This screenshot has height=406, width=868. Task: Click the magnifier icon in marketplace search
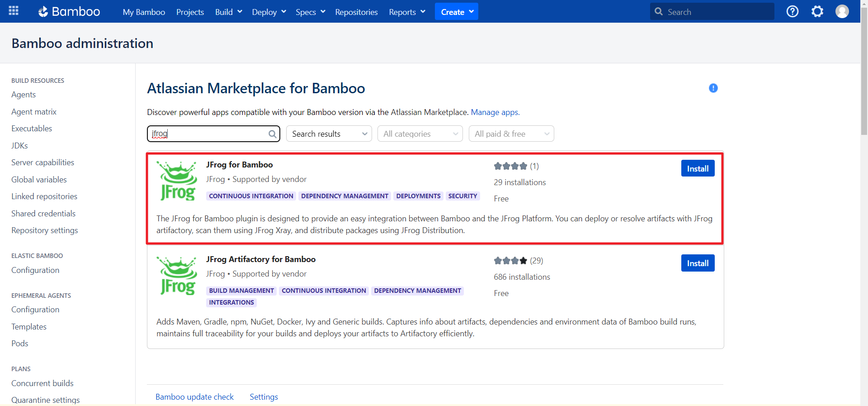(x=273, y=134)
